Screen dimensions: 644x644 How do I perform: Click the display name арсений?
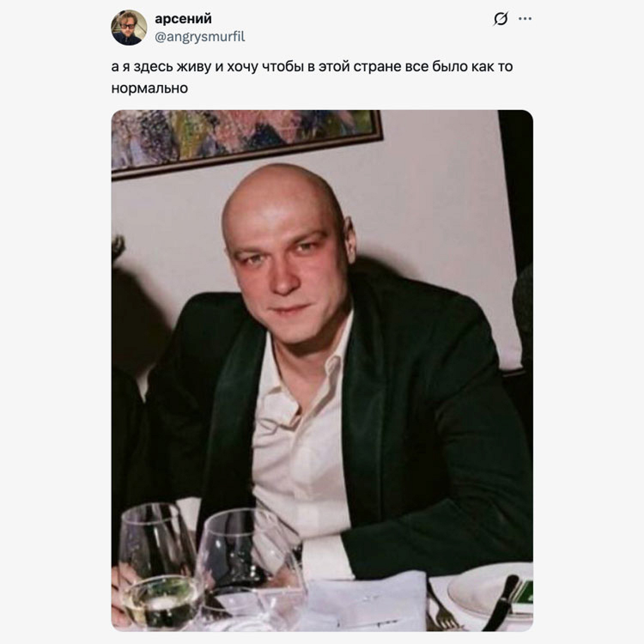[183, 19]
